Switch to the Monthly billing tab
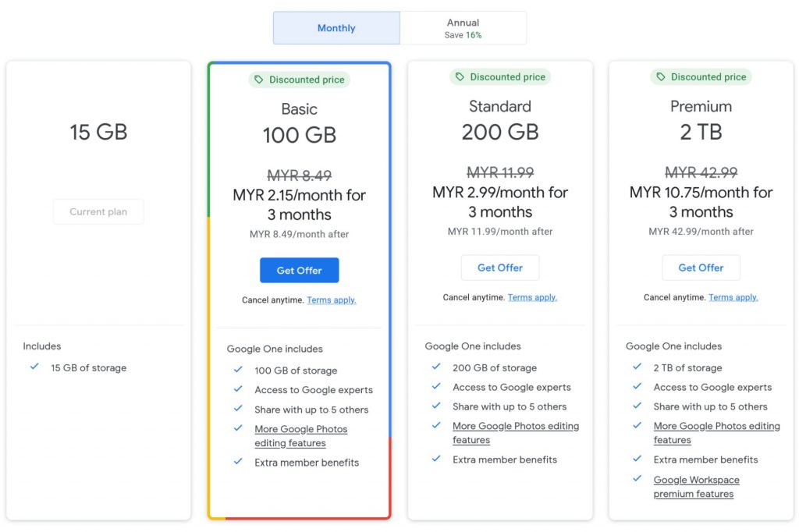The height and width of the screenshot is (532, 799). pos(336,28)
